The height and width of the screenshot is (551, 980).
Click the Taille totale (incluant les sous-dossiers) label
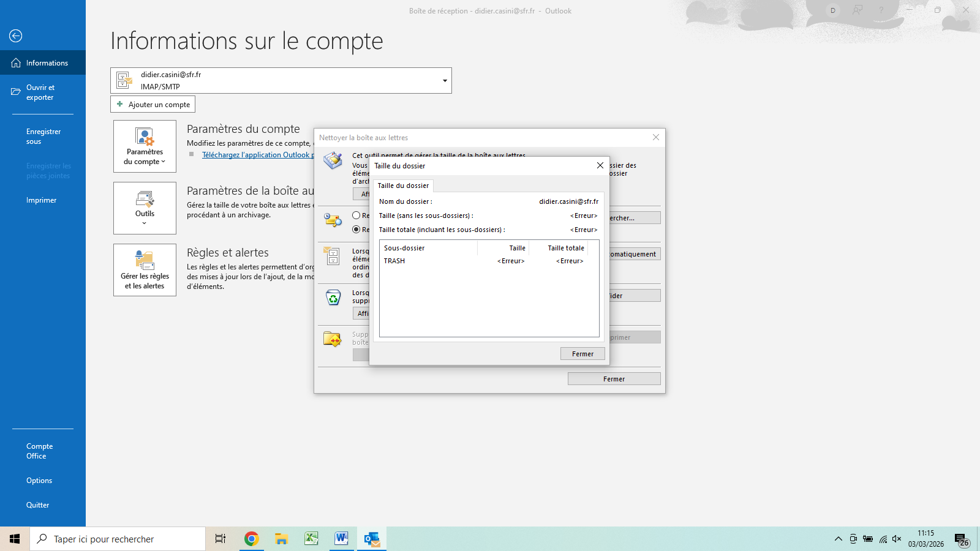pyautogui.click(x=442, y=230)
